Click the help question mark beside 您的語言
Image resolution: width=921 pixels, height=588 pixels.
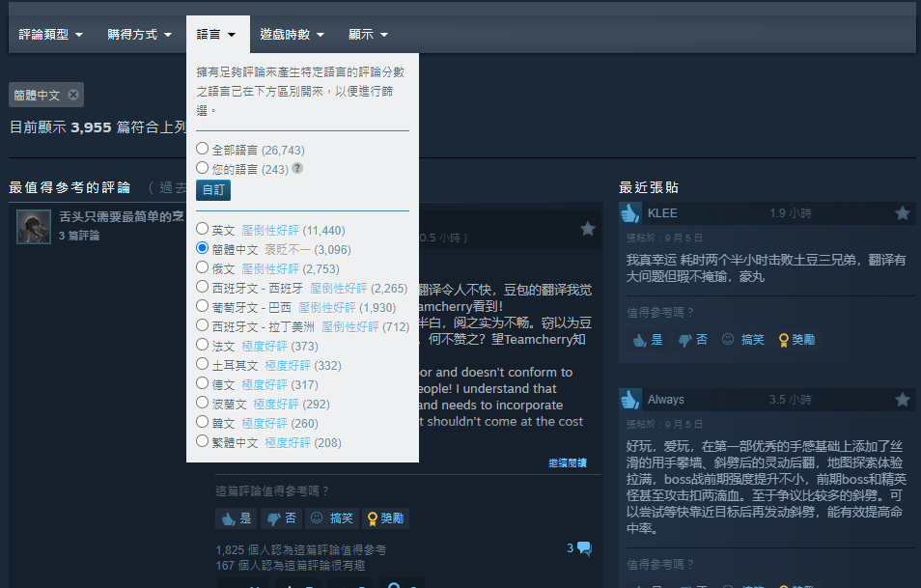coord(297,168)
